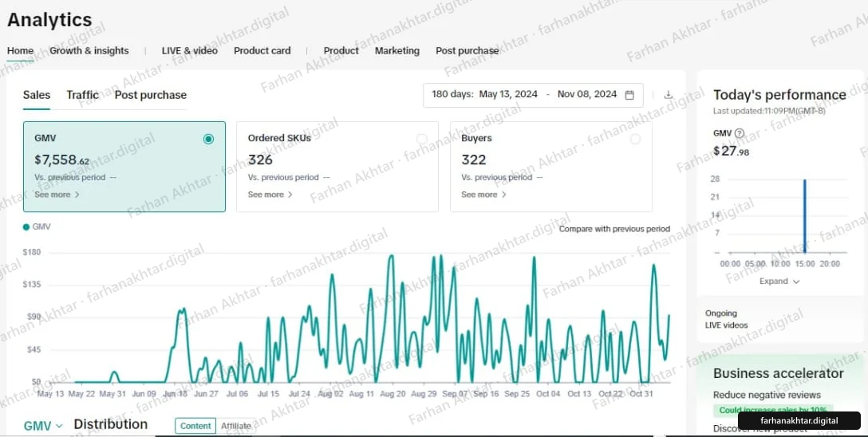The height and width of the screenshot is (437, 868).
Task: Choose Affiliate distribution option
Action: click(x=236, y=426)
